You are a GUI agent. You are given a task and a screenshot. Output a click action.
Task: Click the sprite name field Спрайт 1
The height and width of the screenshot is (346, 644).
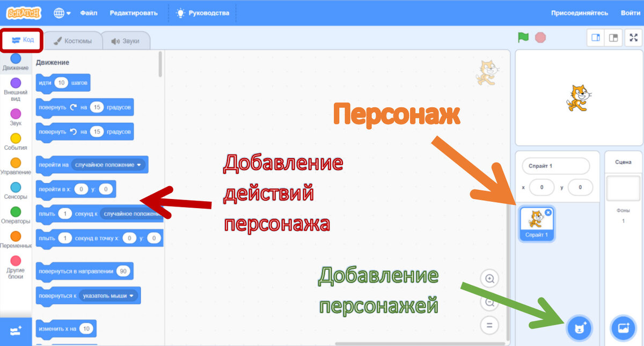555,166
